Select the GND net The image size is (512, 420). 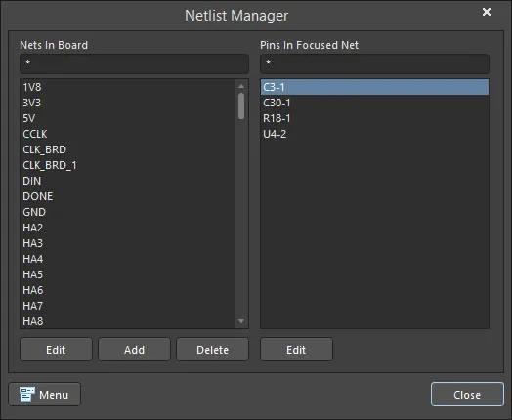(x=127, y=212)
